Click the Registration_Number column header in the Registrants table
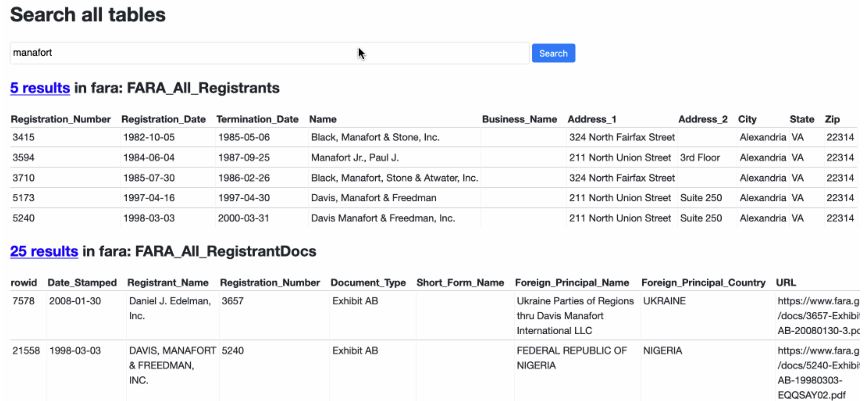Screen dimensions: 868x401 click(61, 119)
